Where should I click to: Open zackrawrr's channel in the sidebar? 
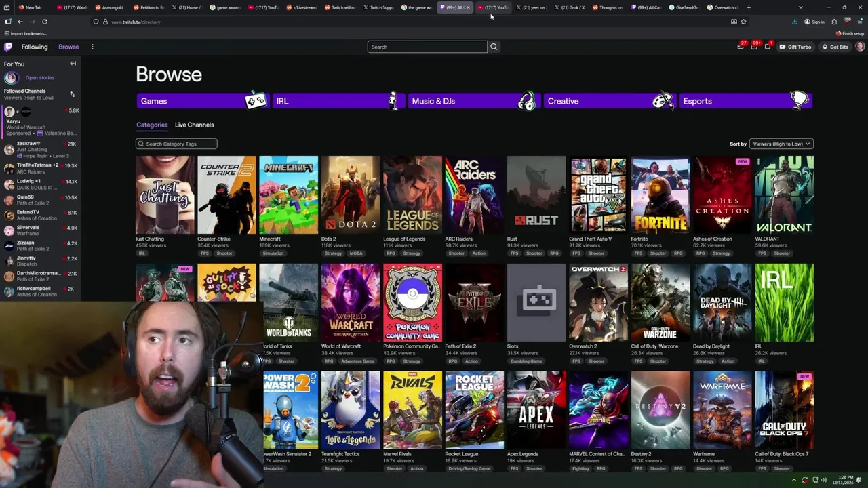tap(41, 148)
